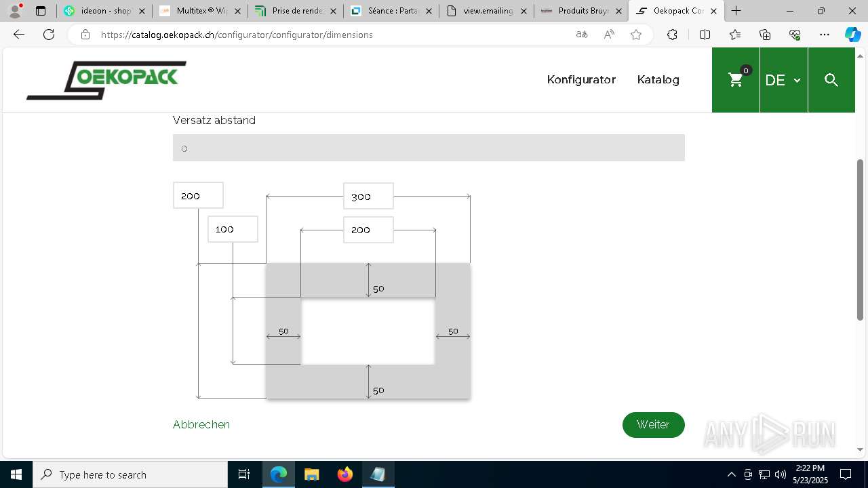Click the Oekopack logo

106,80
